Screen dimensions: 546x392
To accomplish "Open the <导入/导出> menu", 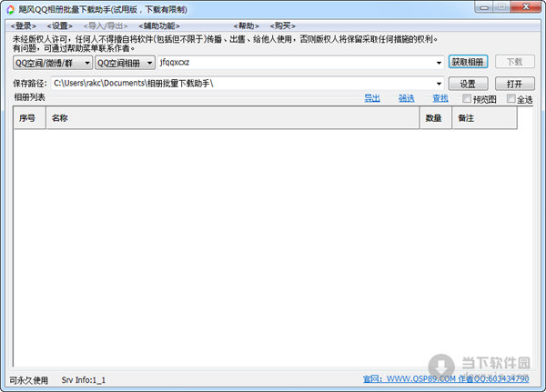I will (x=106, y=25).
